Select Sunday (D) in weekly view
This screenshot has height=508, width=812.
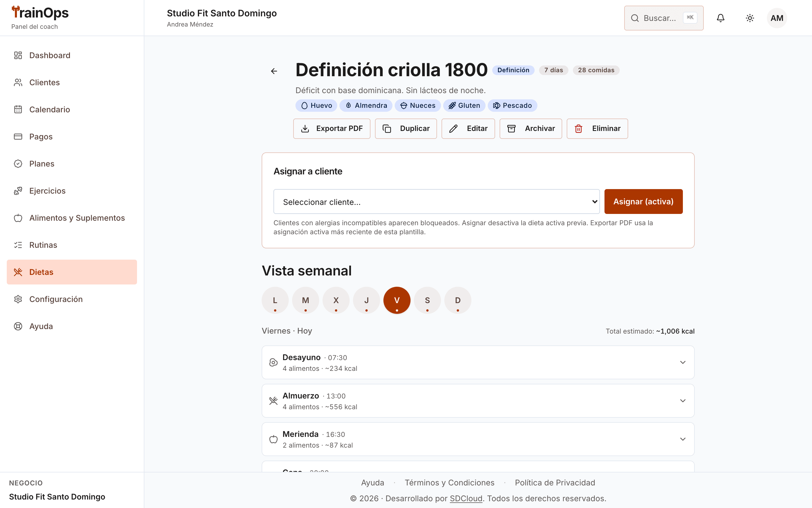458,300
